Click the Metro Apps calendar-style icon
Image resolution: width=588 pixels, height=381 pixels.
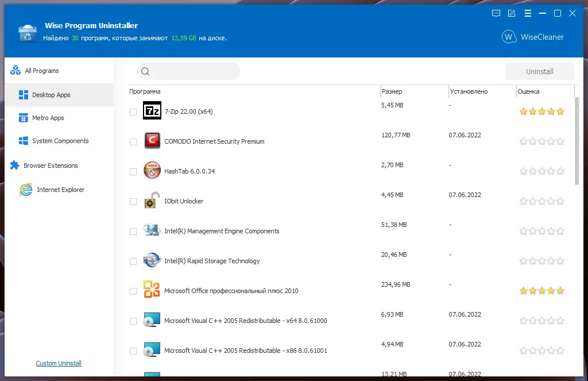click(23, 118)
